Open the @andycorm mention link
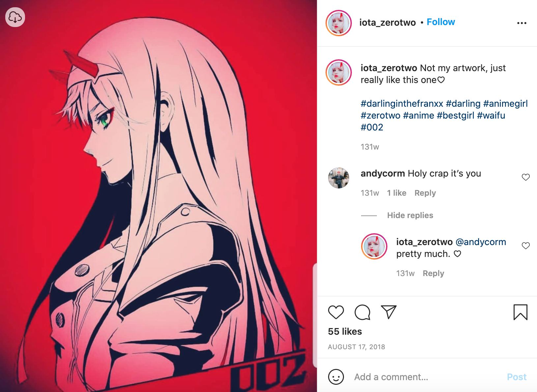 481,242
